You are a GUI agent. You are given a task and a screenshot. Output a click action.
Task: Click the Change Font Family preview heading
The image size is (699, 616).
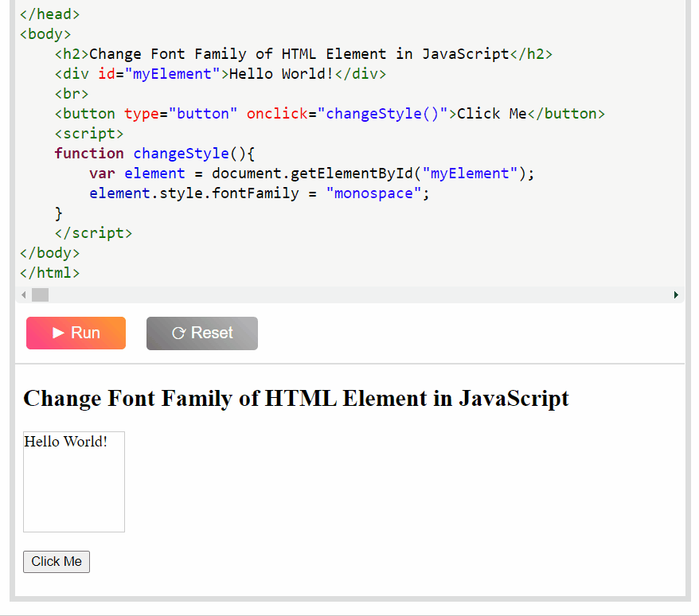click(x=296, y=398)
